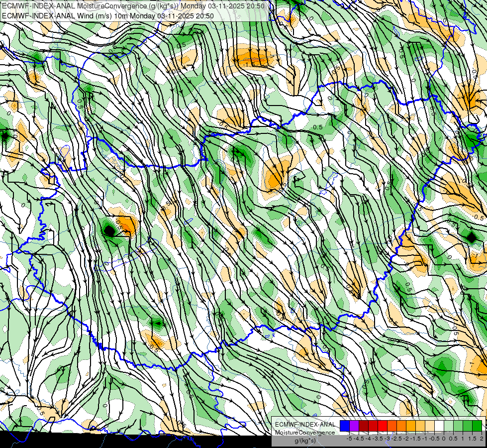
Task: Select the legend swatch between 0.5 and 1
Action: [x=458, y=426]
